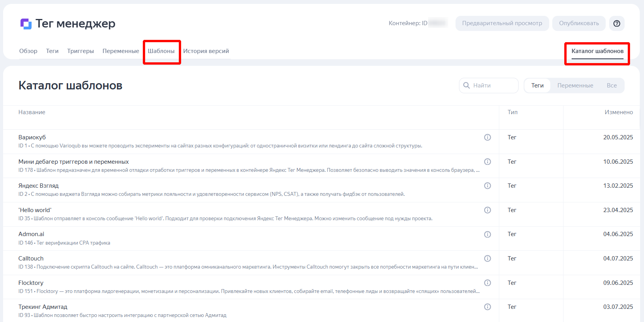The height and width of the screenshot is (322, 644).
Task: Show info for Вариокуб template
Action: coord(488,137)
